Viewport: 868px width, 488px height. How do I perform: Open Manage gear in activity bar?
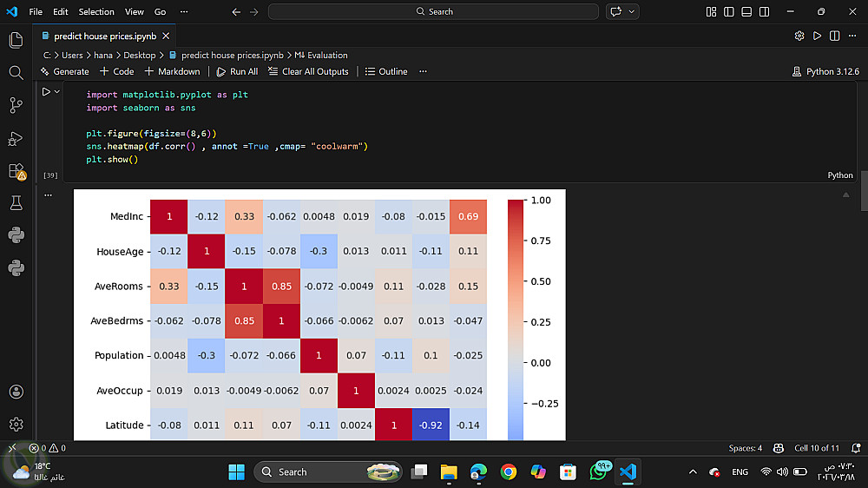tap(16, 425)
